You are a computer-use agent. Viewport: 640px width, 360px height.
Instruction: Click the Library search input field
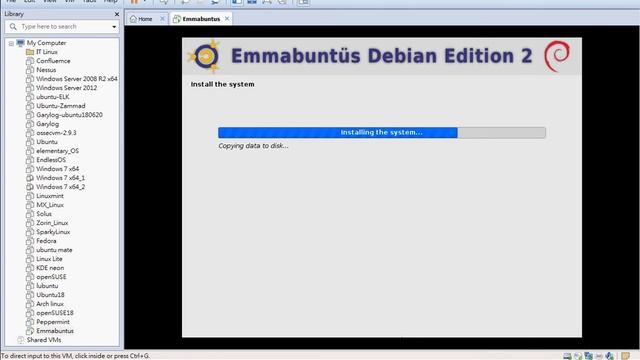(x=63, y=27)
